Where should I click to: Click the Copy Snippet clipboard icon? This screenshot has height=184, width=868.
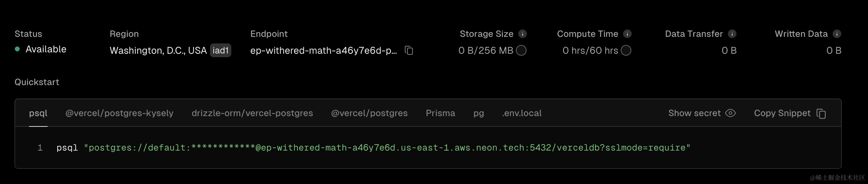pyautogui.click(x=821, y=113)
